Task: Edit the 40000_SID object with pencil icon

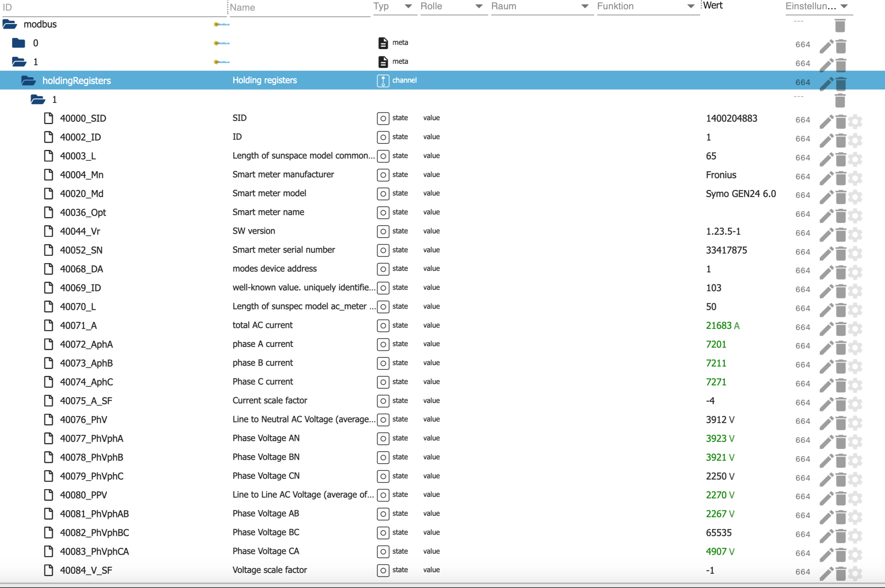Action: [x=826, y=122]
